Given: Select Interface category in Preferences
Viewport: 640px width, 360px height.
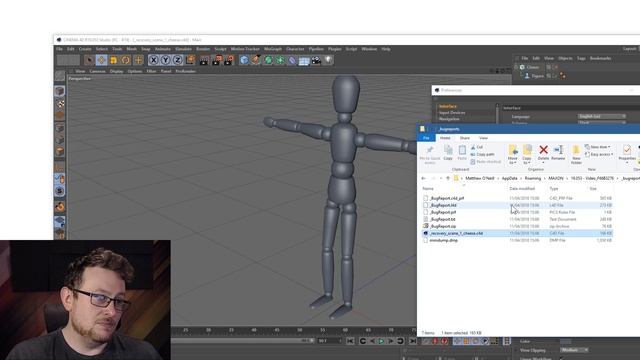Looking at the screenshot, I should (x=448, y=107).
